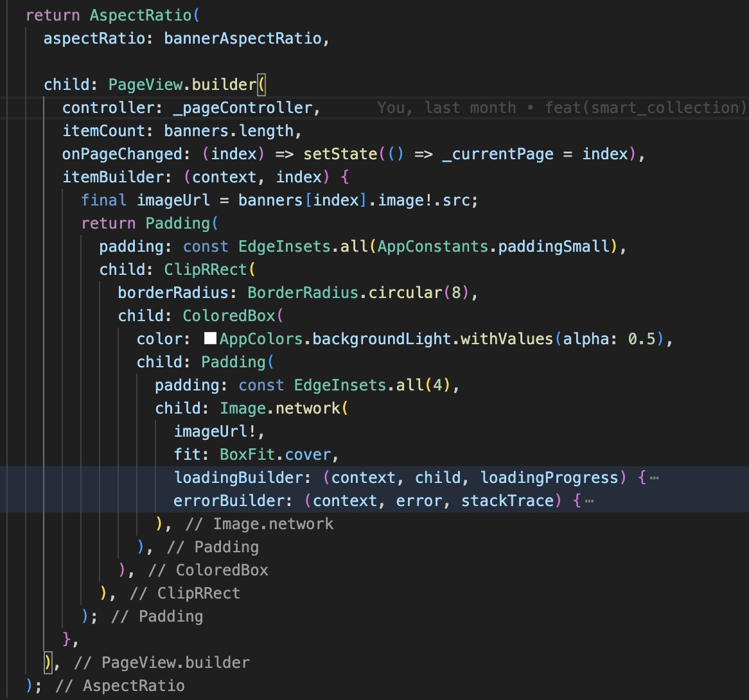Click '_currentPage' variable

click(498, 154)
